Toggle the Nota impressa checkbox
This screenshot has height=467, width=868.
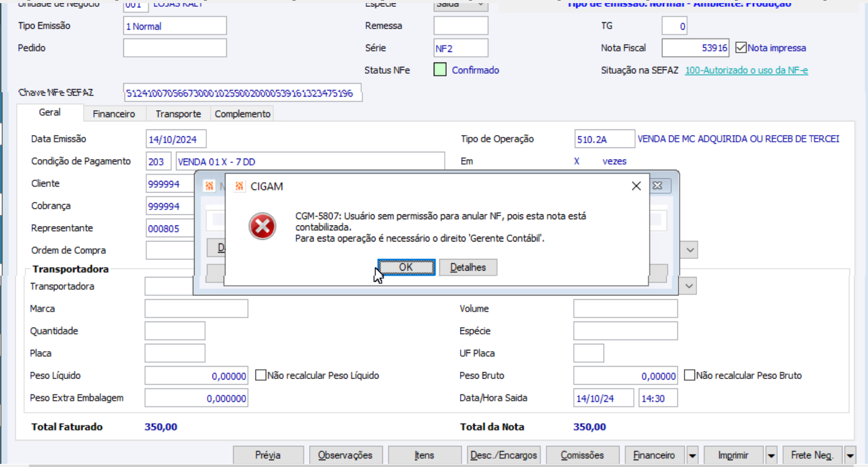tap(741, 48)
